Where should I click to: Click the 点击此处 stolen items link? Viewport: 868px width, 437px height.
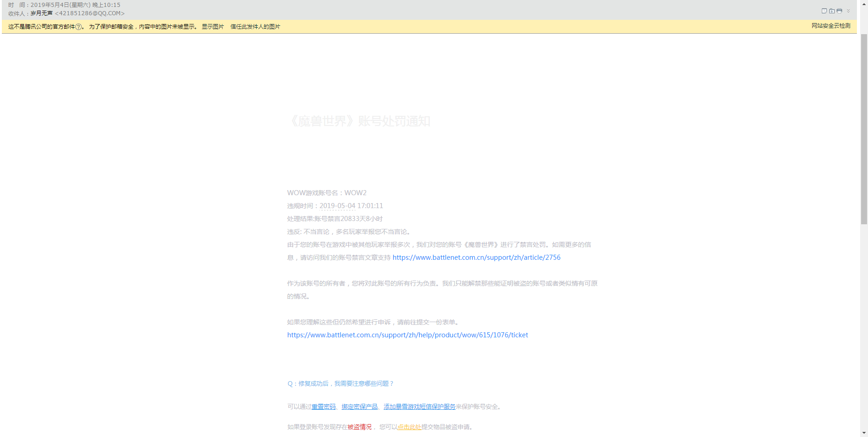point(410,427)
